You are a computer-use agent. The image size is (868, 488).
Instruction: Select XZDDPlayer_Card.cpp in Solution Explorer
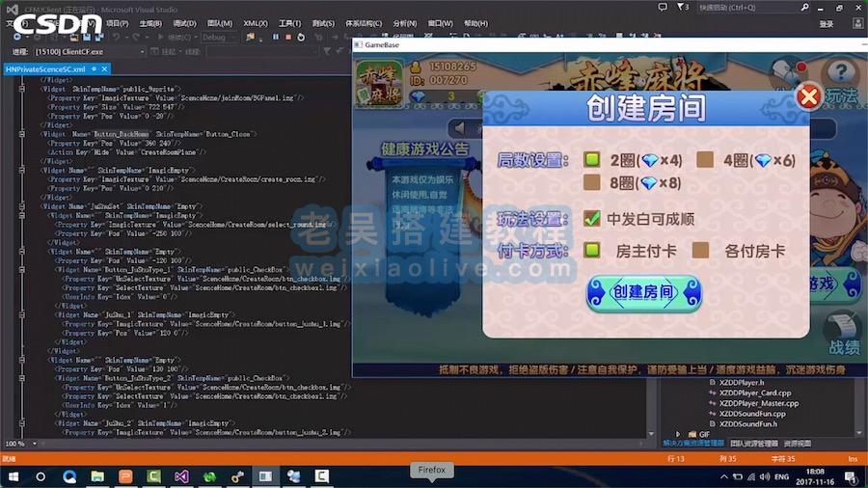click(x=755, y=393)
